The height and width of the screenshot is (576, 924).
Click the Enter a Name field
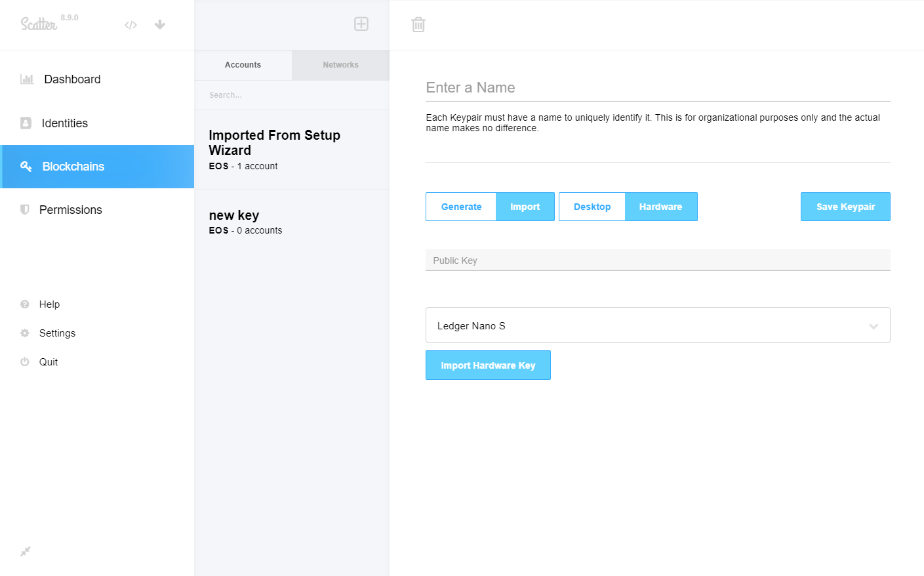658,88
